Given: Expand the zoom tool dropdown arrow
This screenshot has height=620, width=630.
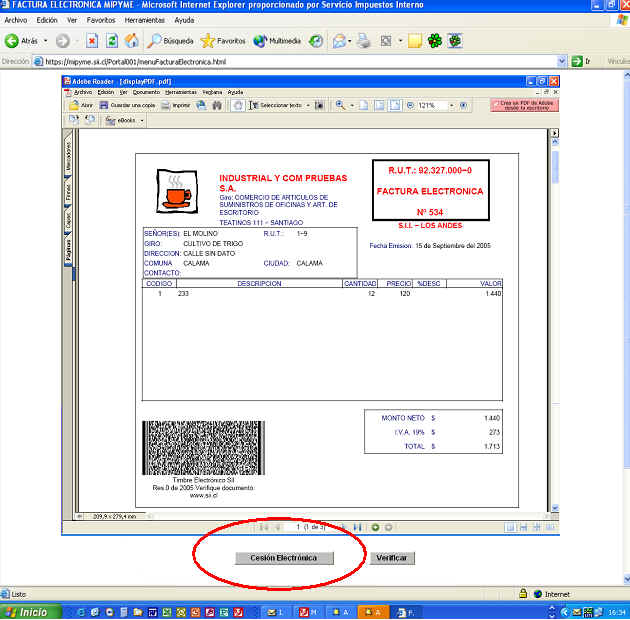Looking at the screenshot, I should click(x=352, y=105).
